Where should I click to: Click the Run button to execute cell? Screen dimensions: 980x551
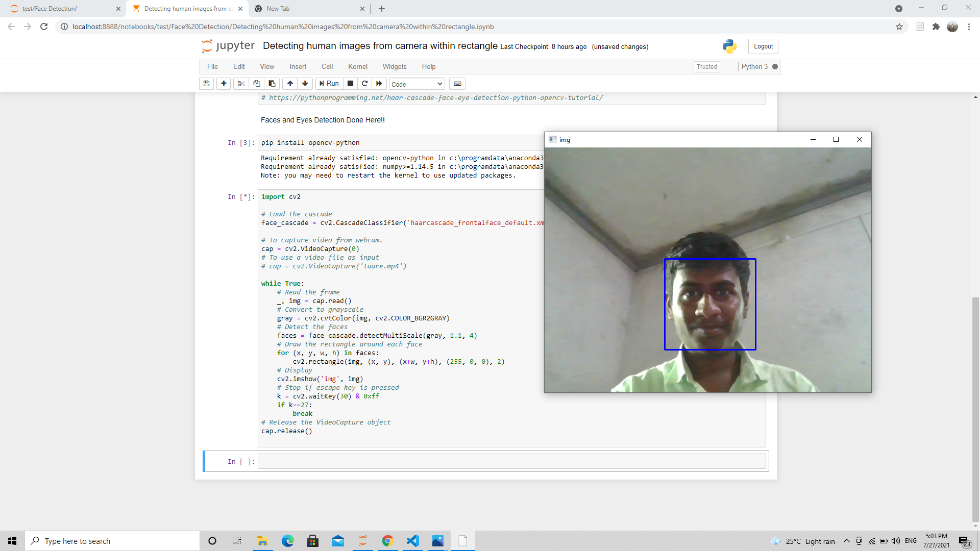pyautogui.click(x=329, y=83)
